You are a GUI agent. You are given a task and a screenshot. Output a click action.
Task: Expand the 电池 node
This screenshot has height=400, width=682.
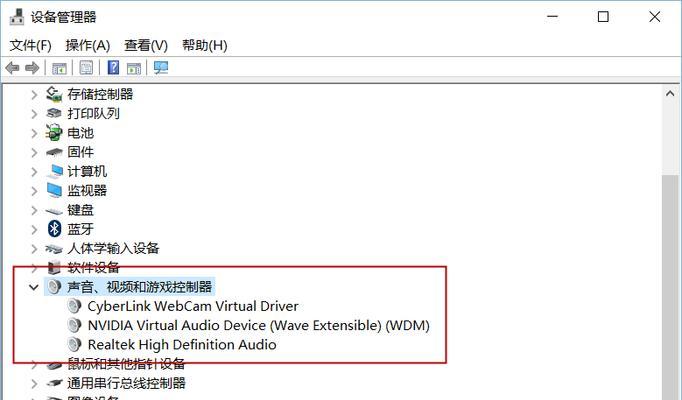[34, 133]
